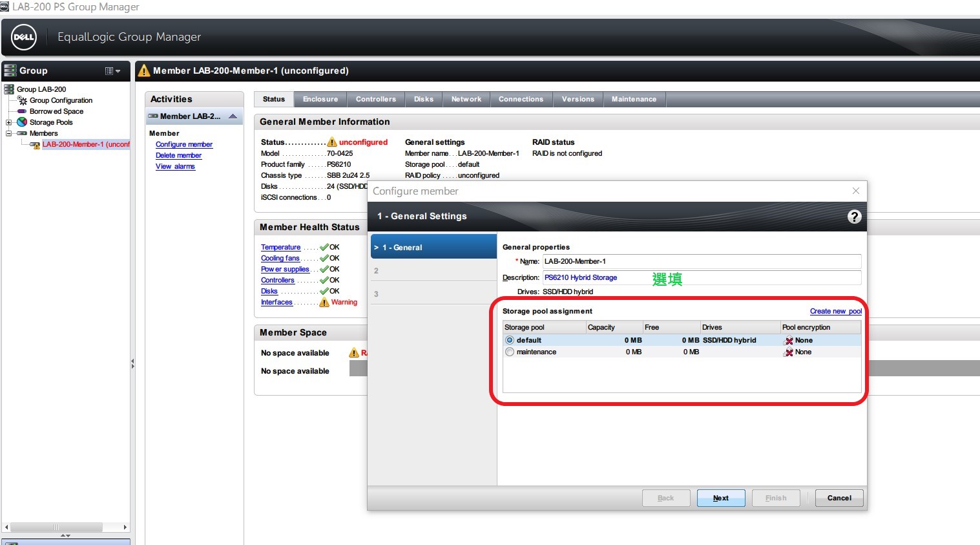Viewport: 980px width, 545px height.
Task: Select Borrowed Space in the tree
Action: (x=56, y=111)
